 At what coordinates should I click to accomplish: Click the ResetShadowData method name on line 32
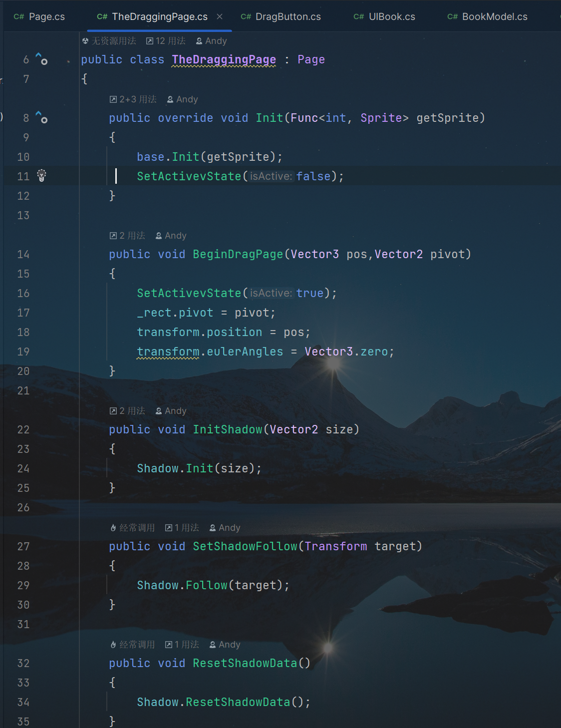click(245, 663)
